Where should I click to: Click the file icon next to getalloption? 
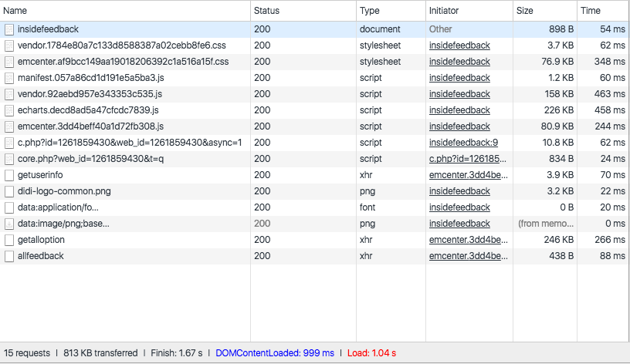point(9,240)
